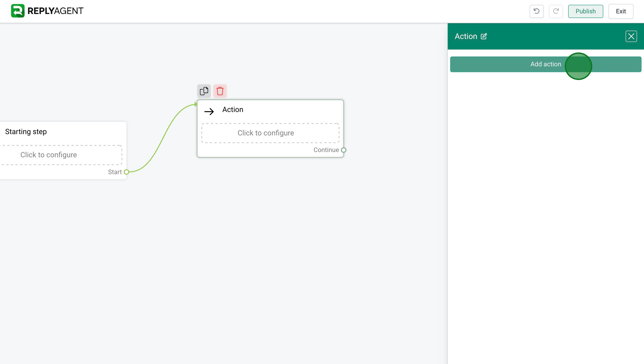644x364 pixels.
Task: Delete the Action step trash icon
Action: 220,91
